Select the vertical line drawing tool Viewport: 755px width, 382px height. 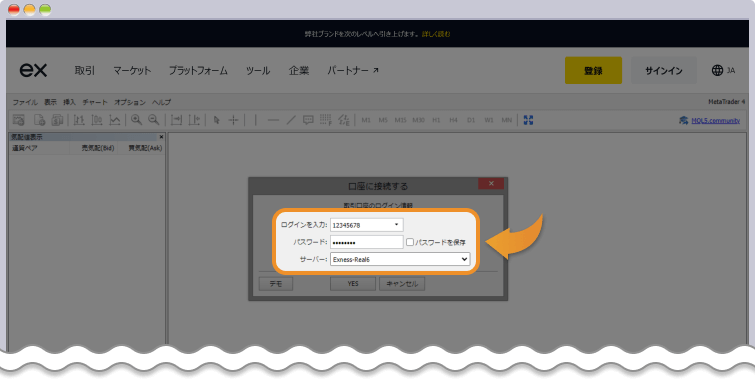coord(256,120)
